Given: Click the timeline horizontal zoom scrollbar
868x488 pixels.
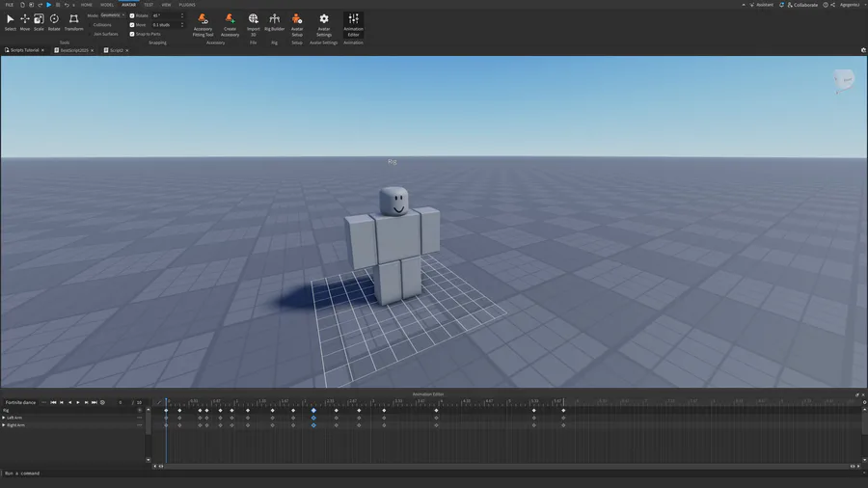Looking at the screenshot, I should [506, 466].
